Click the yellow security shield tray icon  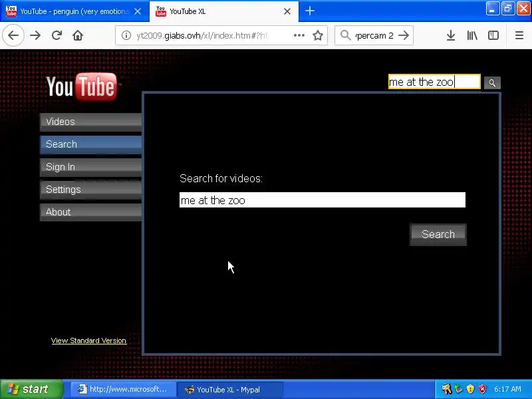(470, 389)
